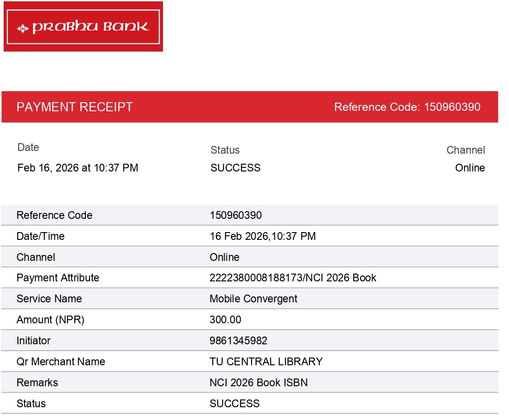Select the amount 300.00

225,320
